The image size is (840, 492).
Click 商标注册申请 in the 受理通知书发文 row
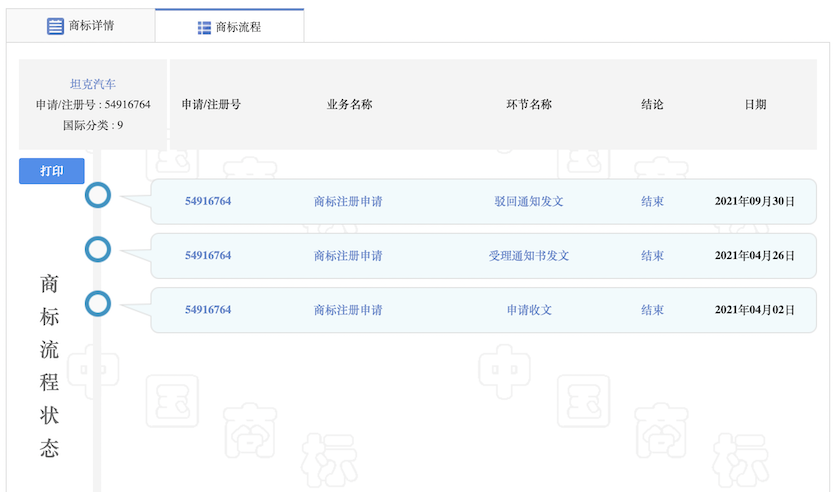click(348, 255)
